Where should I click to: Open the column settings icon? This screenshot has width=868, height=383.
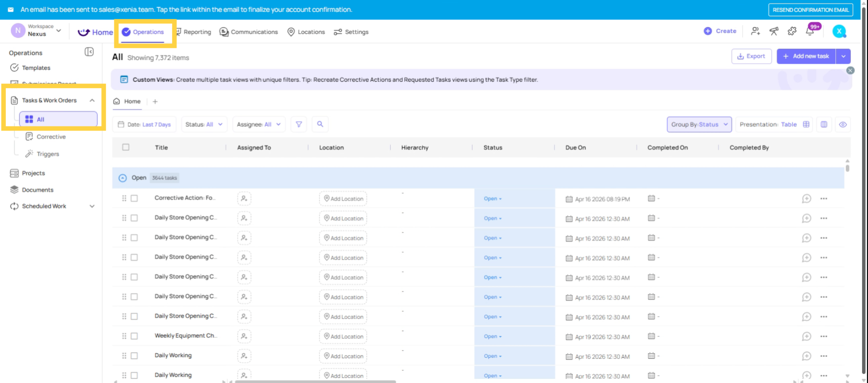tap(824, 125)
